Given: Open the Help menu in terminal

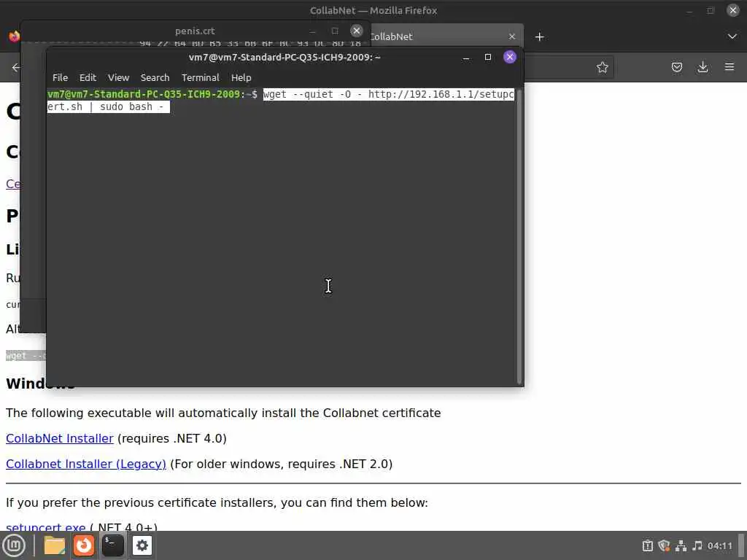Looking at the screenshot, I should pos(241,77).
